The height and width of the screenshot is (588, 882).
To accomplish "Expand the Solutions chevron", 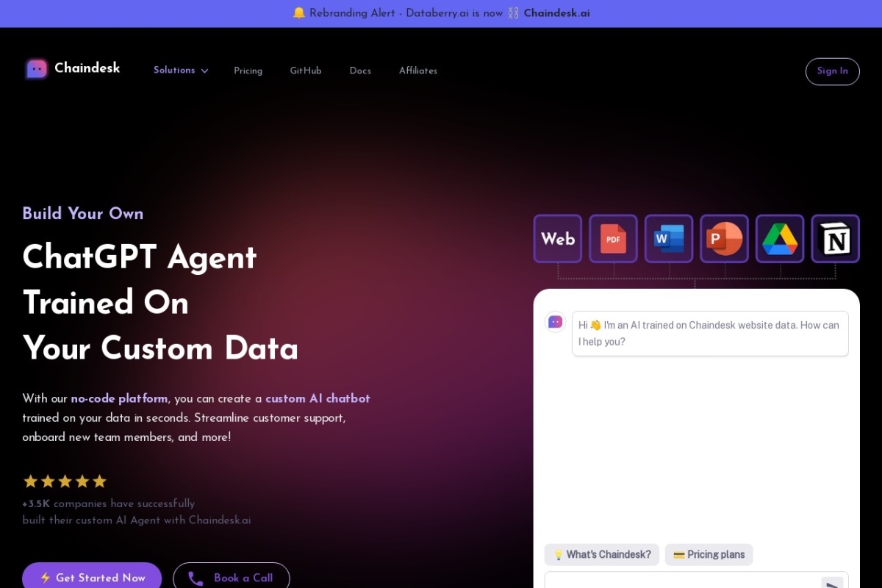I will [x=204, y=71].
